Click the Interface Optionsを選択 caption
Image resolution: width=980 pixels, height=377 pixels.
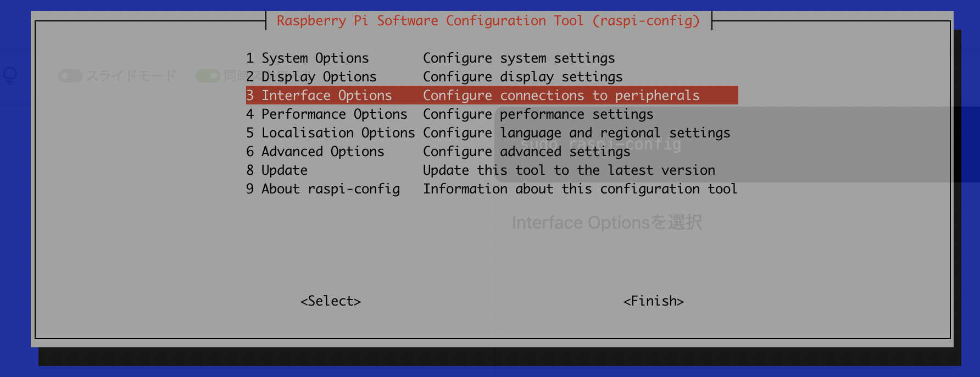607,222
